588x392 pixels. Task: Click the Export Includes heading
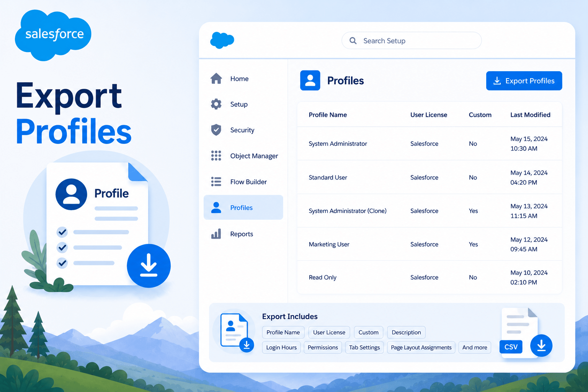[290, 317]
